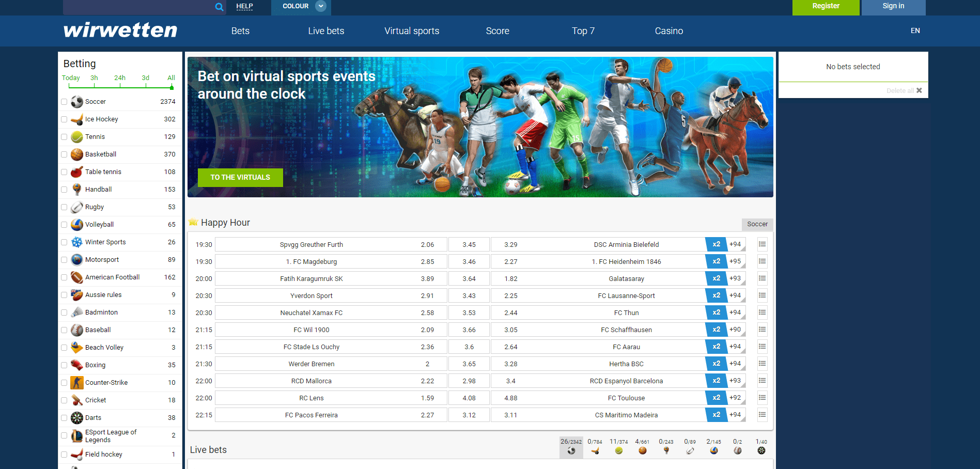Select the Boxing glove icon
The height and width of the screenshot is (469, 980).
(77, 365)
